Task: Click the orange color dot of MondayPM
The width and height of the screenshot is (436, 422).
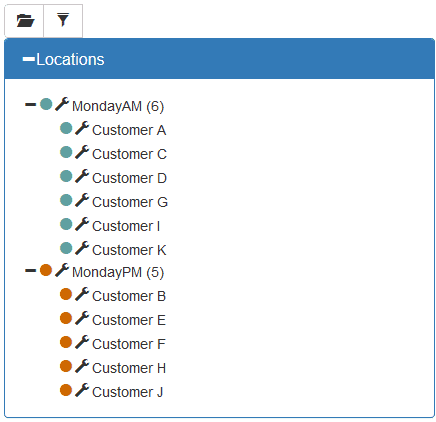Action: (x=46, y=270)
